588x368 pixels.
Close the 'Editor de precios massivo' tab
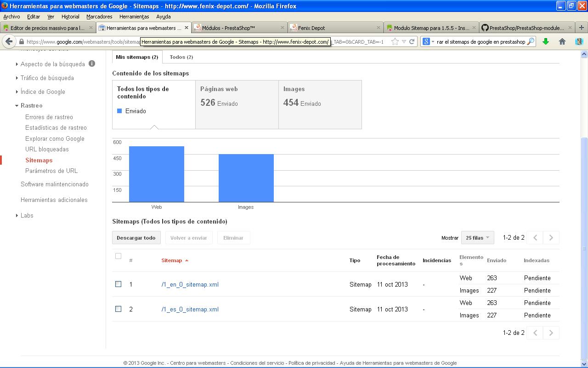pyautogui.click(x=90, y=28)
